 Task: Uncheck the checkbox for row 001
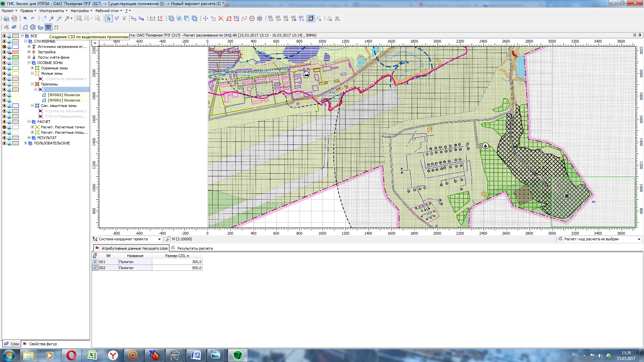[x=95, y=262]
